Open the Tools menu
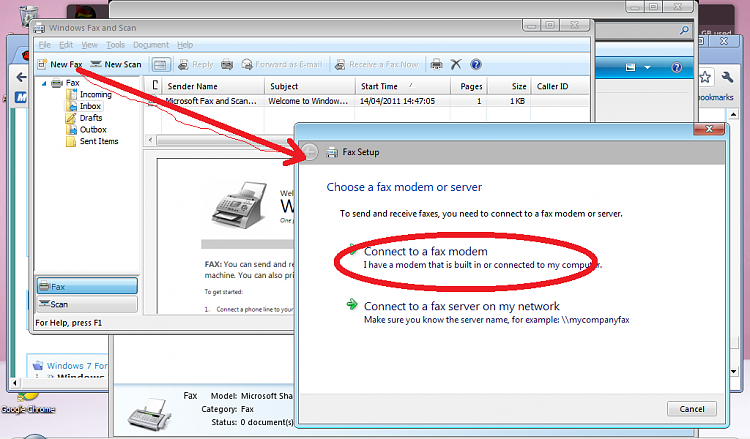 pyautogui.click(x=115, y=44)
